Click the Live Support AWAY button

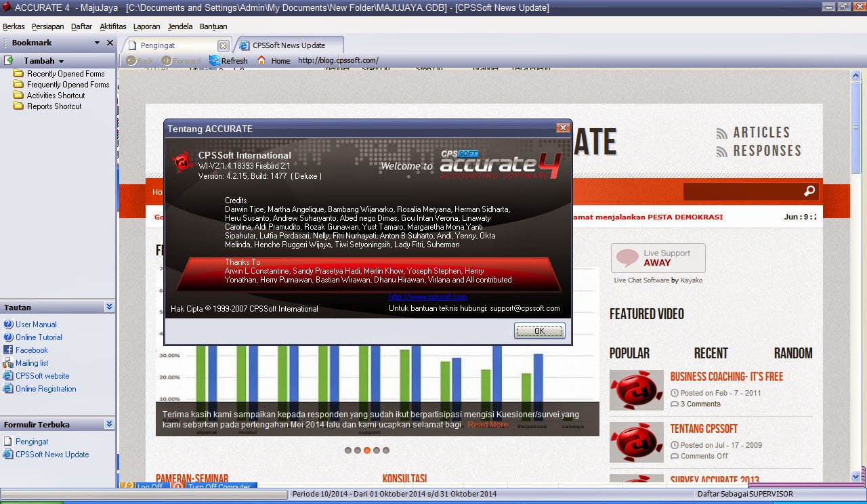tap(658, 258)
